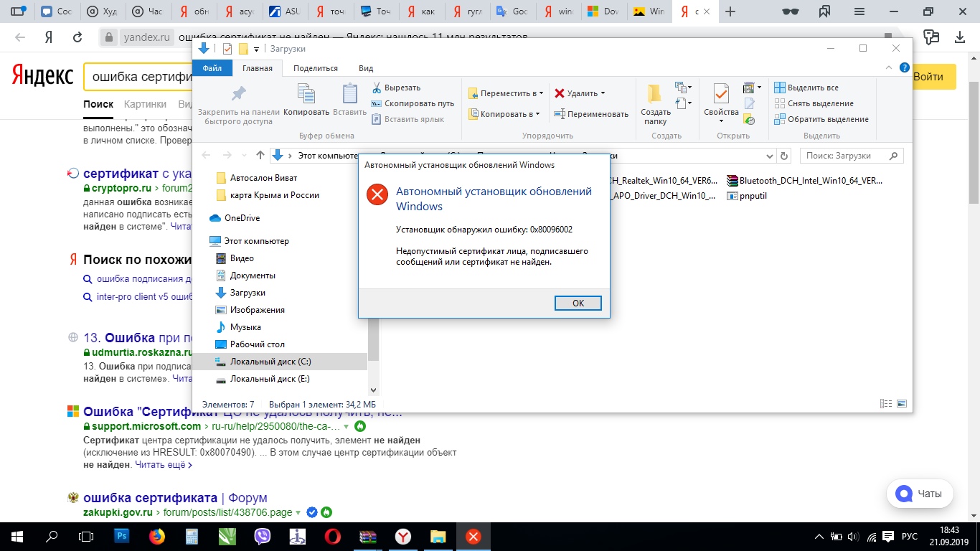Image resolution: width=980 pixels, height=551 pixels.
Task: Click browser reload button
Action: 76,38
